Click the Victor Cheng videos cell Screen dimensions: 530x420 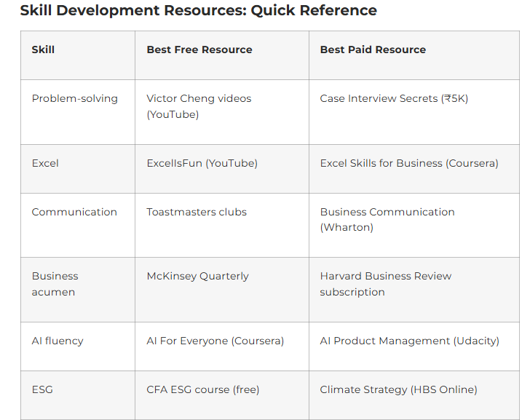coord(199,106)
